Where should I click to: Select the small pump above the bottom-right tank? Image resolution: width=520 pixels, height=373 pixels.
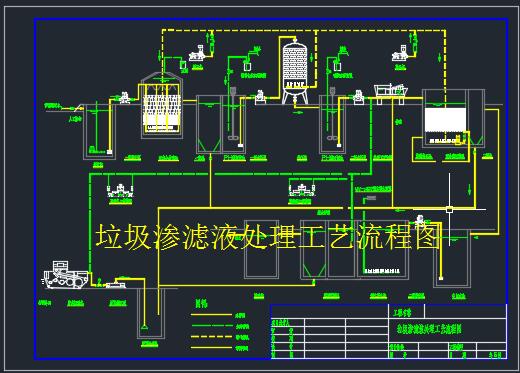420,220
